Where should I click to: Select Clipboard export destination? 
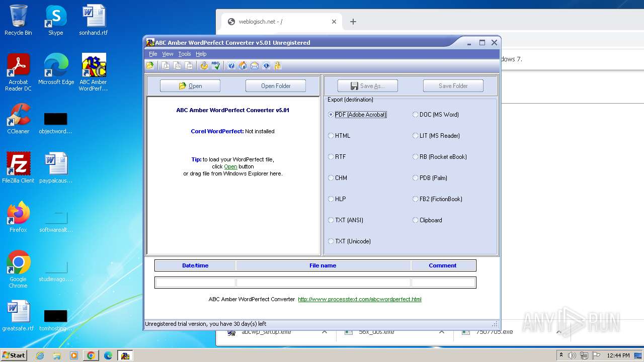click(x=428, y=220)
